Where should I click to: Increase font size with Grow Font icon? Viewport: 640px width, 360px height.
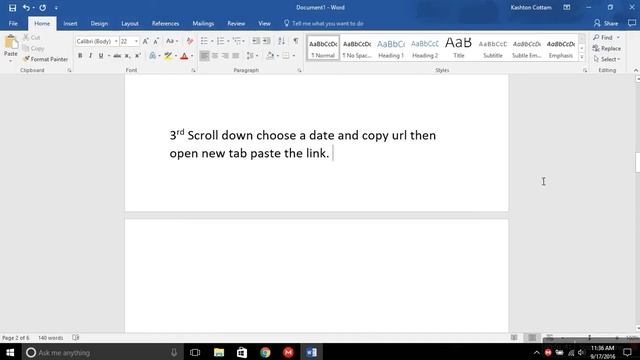tap(145, 41)
